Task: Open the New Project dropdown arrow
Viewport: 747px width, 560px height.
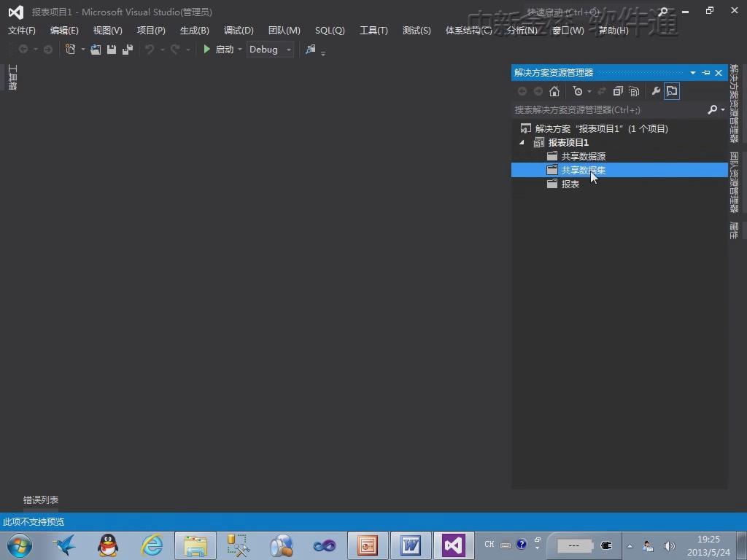Action: 83,50
